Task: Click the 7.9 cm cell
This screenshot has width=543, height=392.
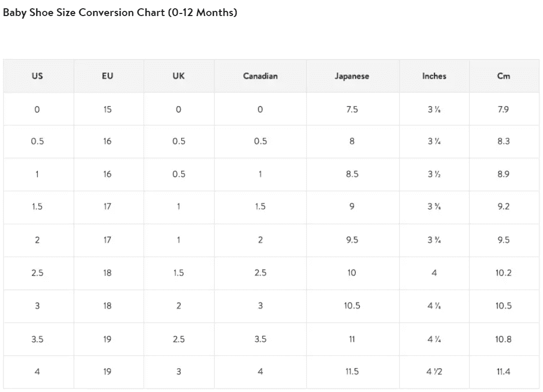Action: pos(503,109)
